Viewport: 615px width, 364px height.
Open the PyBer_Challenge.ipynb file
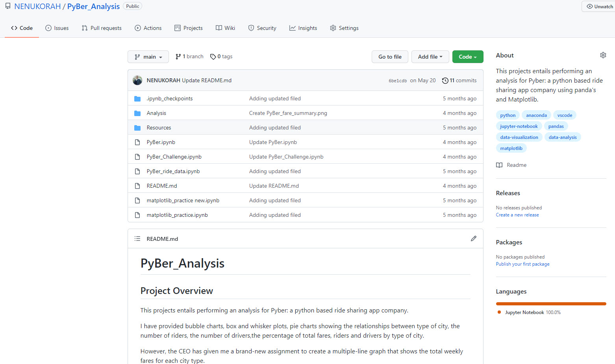click(174, 157)
